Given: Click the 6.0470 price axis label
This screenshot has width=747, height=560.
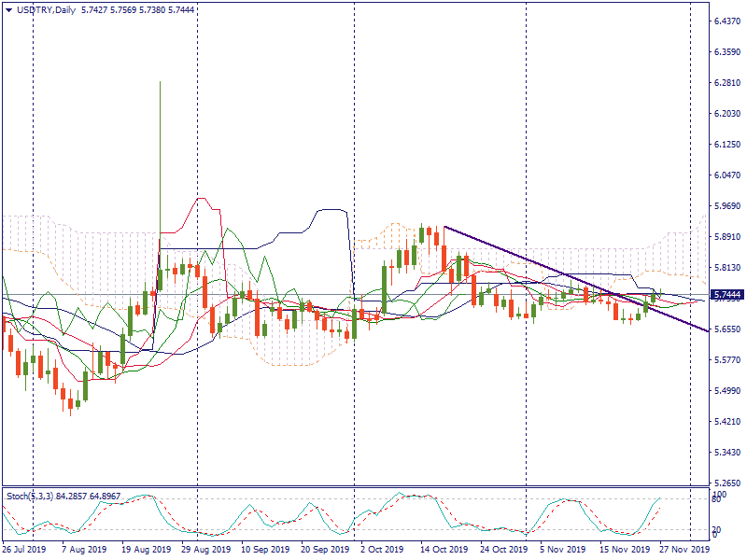Looking at the screenshot, I should click(726, 175).
